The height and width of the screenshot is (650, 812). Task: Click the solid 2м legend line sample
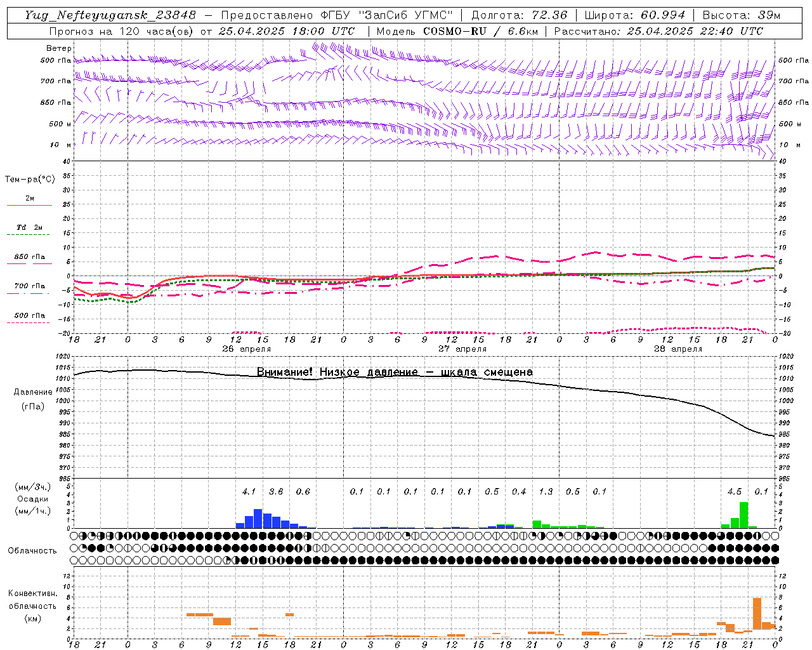(x=29, y=205)
